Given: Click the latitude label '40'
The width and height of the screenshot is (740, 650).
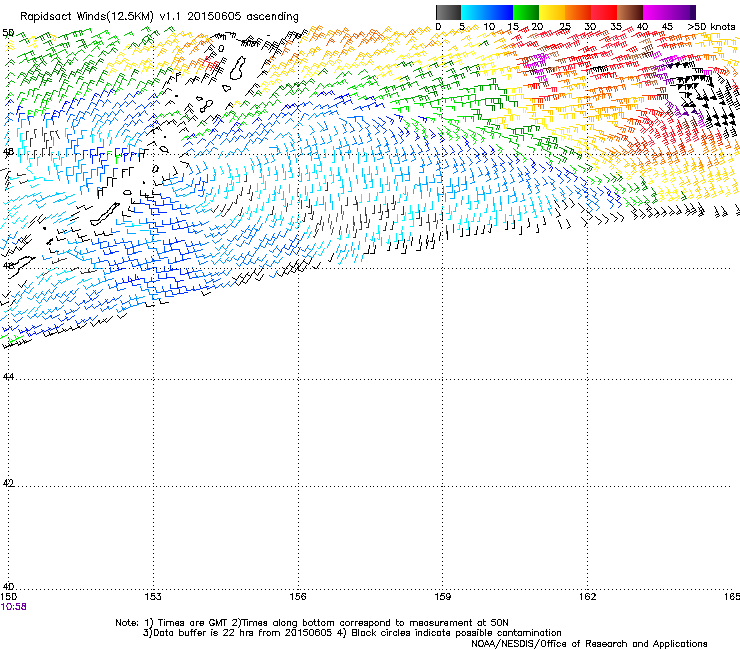Looking at the screenshot, I should pos(8,587).
